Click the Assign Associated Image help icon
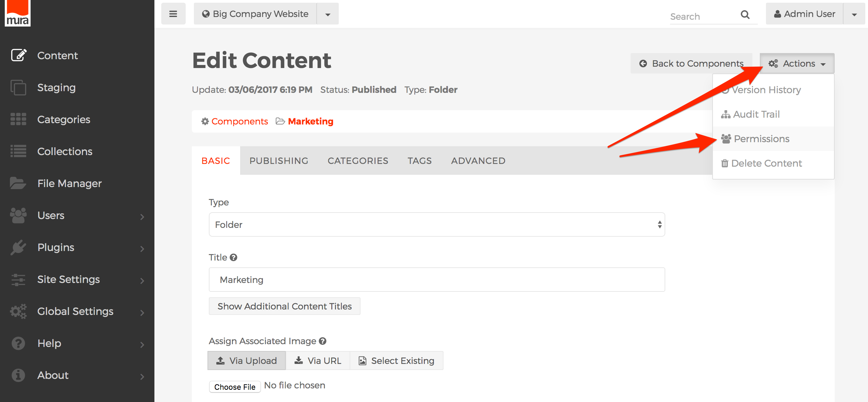The image size is (868, 402). pos(323,341)
